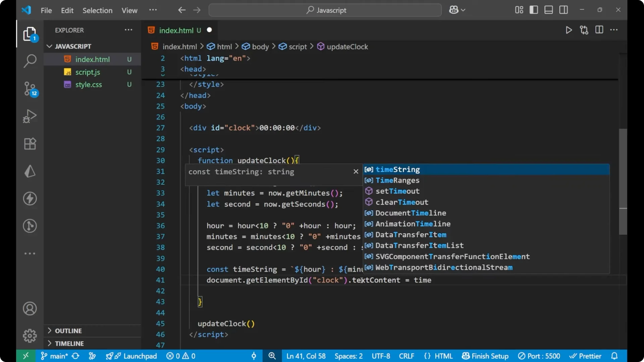The width and height of the screenshot is (644, 362).
Task: Split the editor to the right
Action: [599, 30]
